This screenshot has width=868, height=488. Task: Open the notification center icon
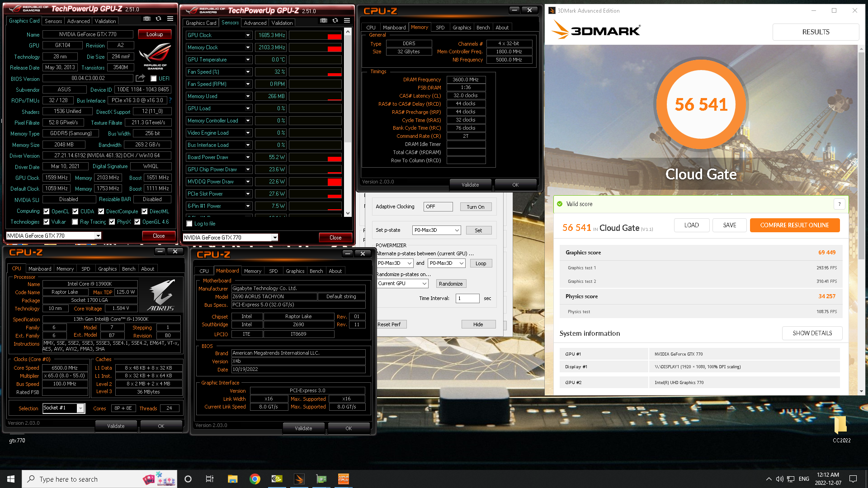853,479
